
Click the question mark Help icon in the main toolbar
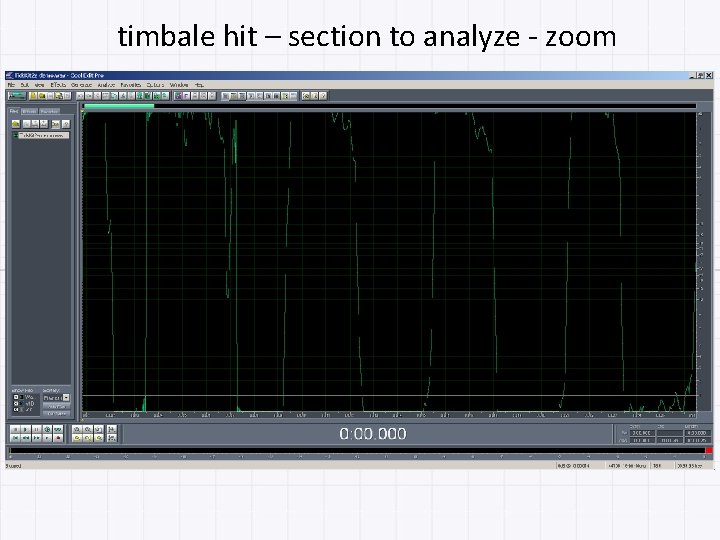[x=323, y=96]
